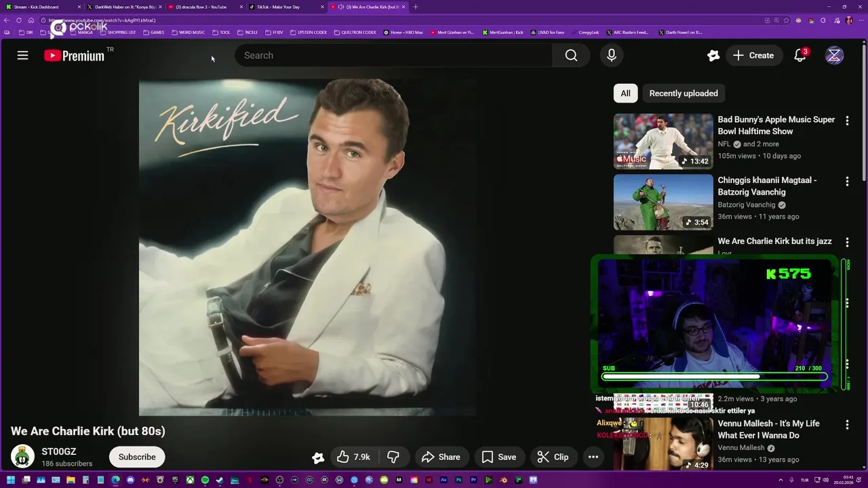This screenshot has width=868, height=488.
Task: Open Discord from taskbar
Action: 130,480
